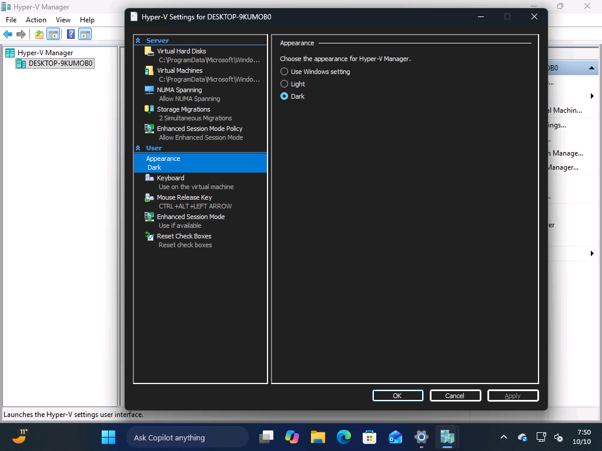Select Virtual Machines settings entry
This screenshot has height=451, width=602.
[x=200, y=75]
